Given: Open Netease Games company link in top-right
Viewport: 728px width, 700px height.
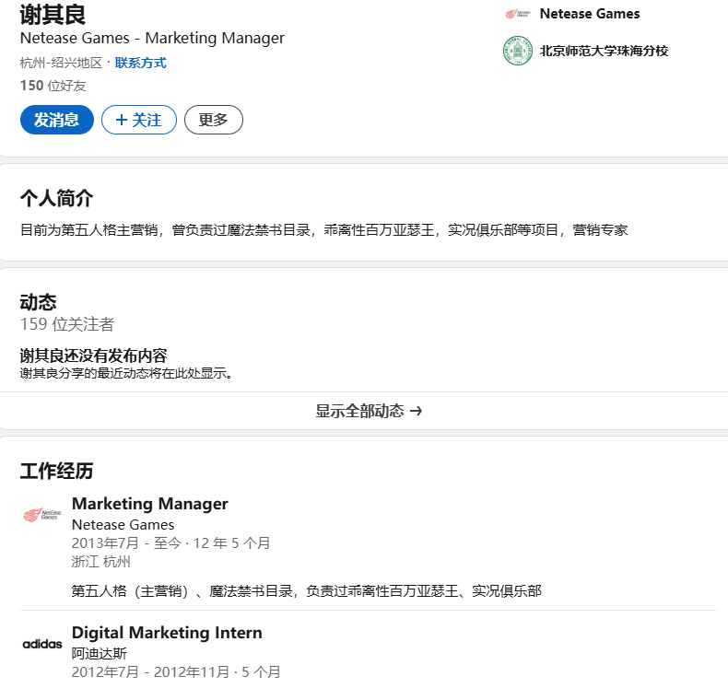Looking at the screenshot, I should [x=589, y=14].
